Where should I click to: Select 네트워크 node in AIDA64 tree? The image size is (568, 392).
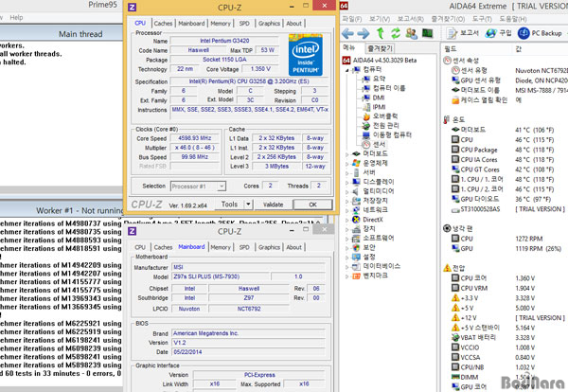370,210
